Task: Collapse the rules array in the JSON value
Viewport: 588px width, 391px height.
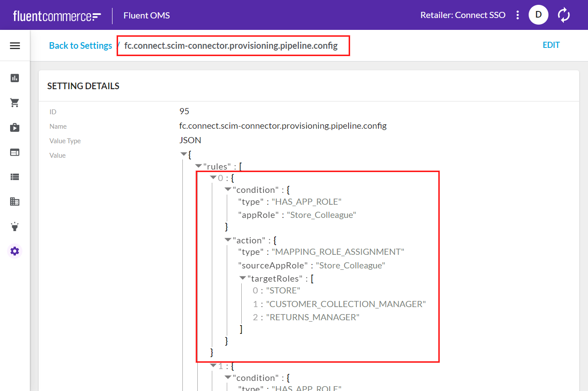Action: pos(198,166)
